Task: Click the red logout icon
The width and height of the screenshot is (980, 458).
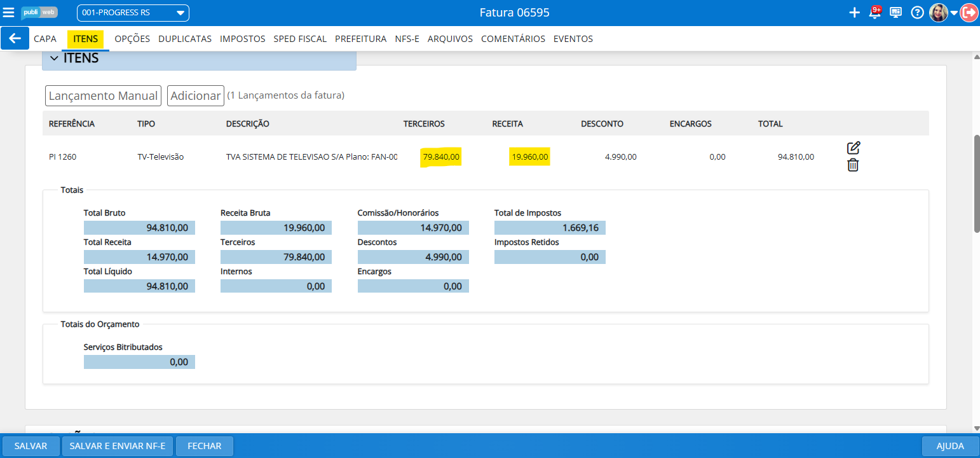Action: [969, 13]
